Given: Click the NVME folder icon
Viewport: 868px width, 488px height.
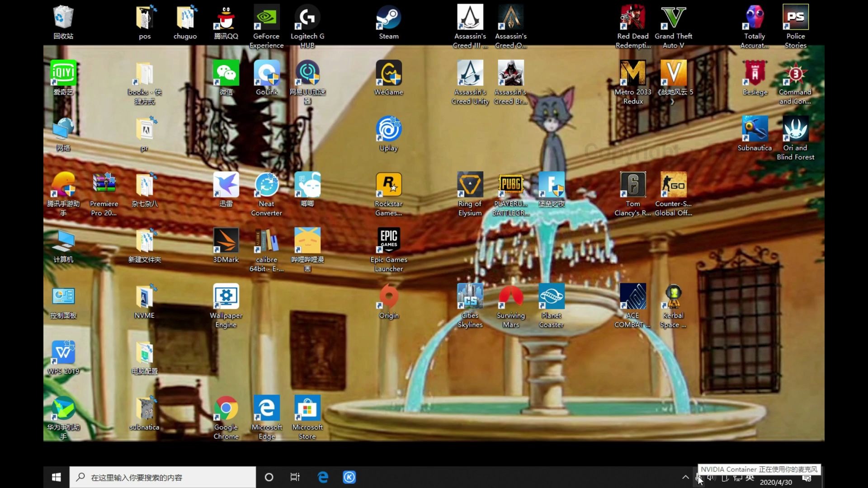Looking at the screenshot, I should pyautogui.click(x=145, y=301).
